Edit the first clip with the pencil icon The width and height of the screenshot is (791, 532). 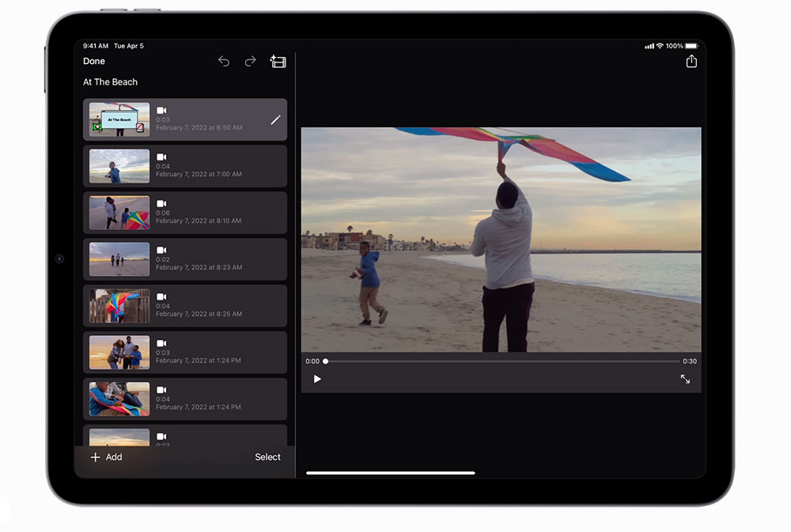coord(275,119)
